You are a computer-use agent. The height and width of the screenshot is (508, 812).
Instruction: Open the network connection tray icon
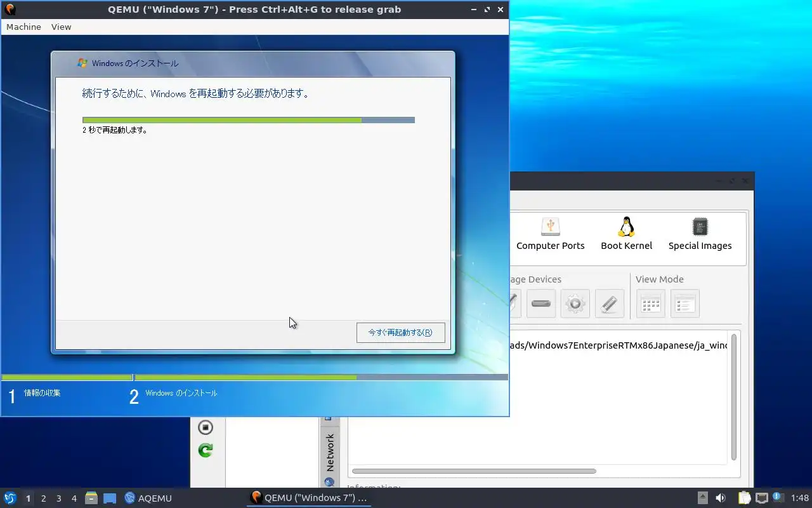click(762, 498)
